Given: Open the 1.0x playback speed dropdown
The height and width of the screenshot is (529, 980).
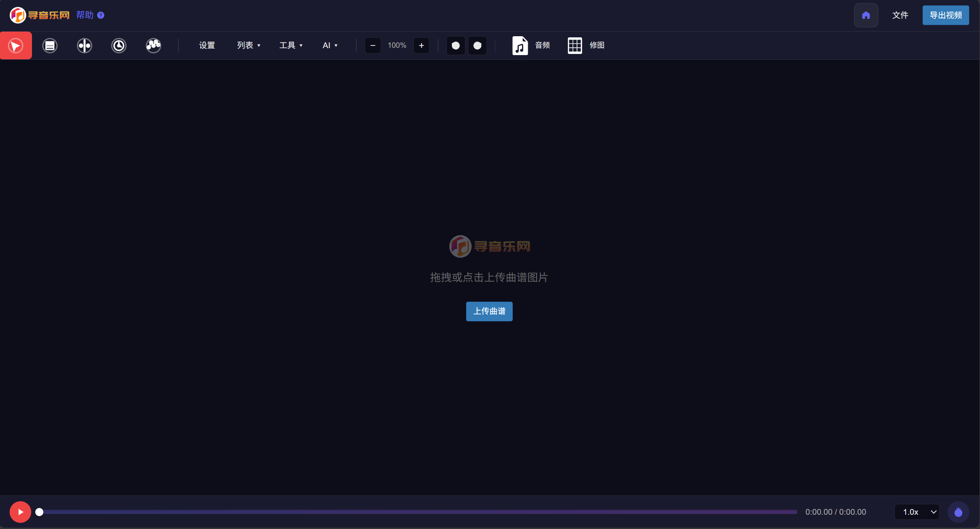Looking at the screenshot, I should pos(917,512).
